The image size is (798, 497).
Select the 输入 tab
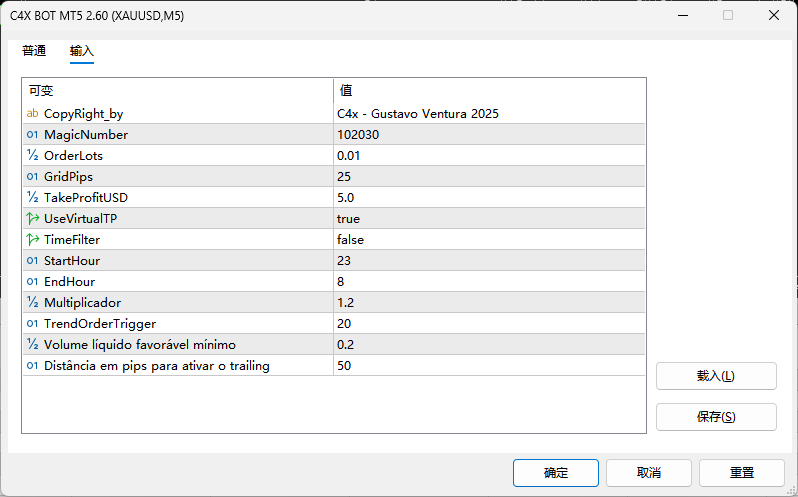click(x=82, y=51)
